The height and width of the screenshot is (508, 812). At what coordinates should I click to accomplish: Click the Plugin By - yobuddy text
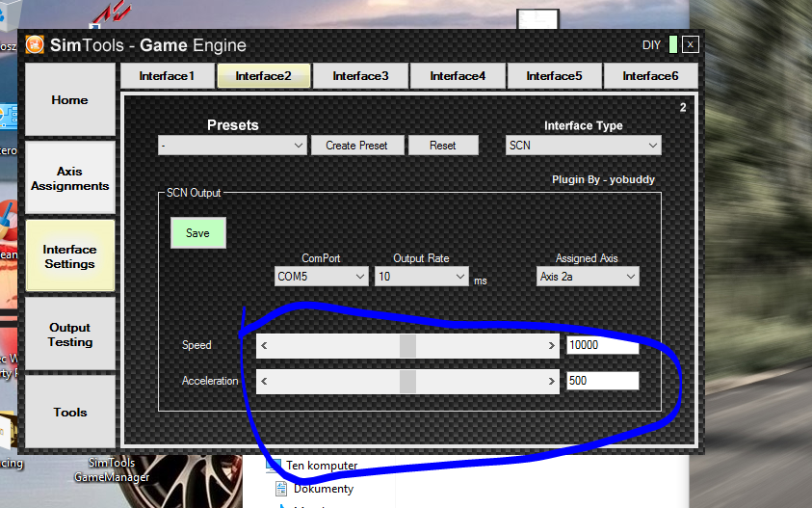tap(603, 180)
